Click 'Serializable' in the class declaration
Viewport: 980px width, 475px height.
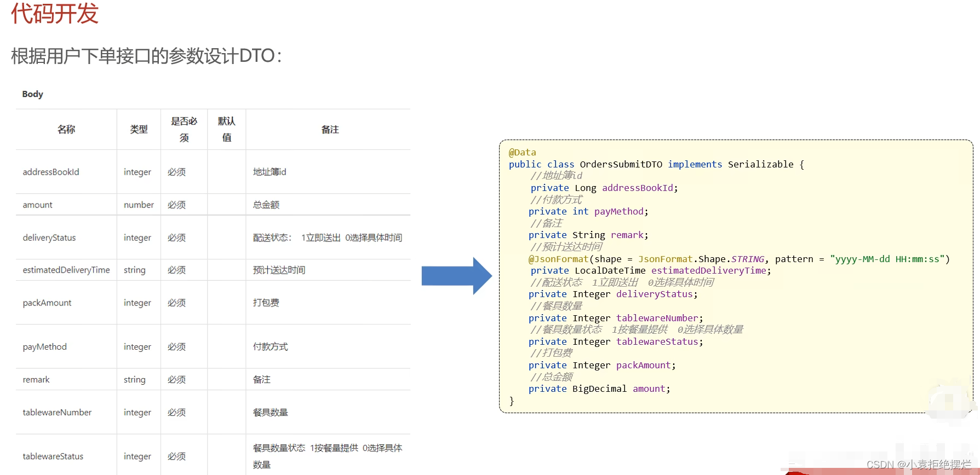coord(760,164)
